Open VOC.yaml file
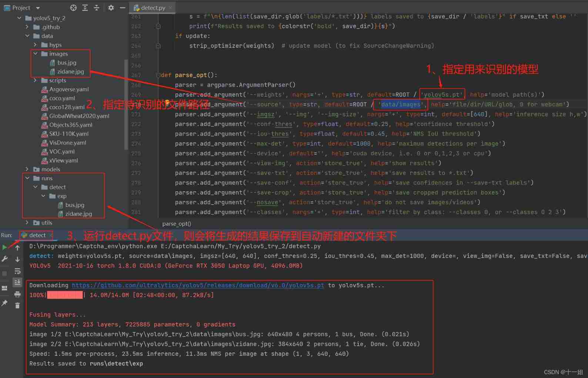Viewport: 588px width, 378px height. pyautogui.click(x=62, y=152)
